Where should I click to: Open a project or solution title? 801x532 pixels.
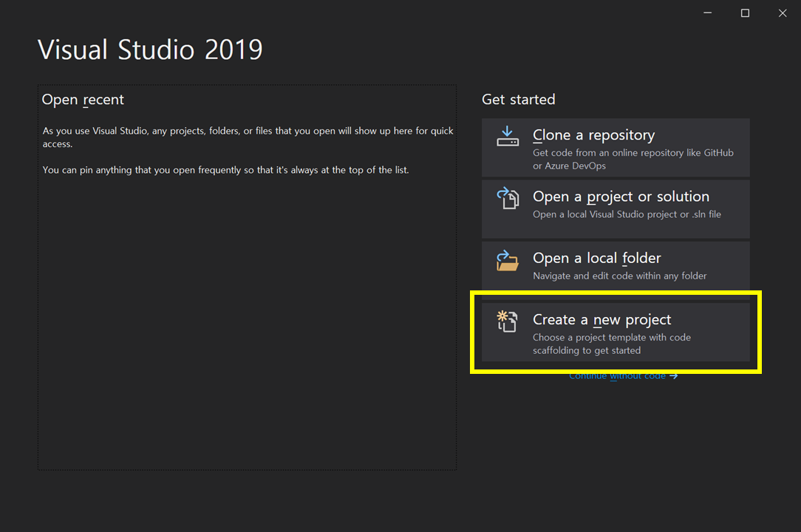[621, 197]
